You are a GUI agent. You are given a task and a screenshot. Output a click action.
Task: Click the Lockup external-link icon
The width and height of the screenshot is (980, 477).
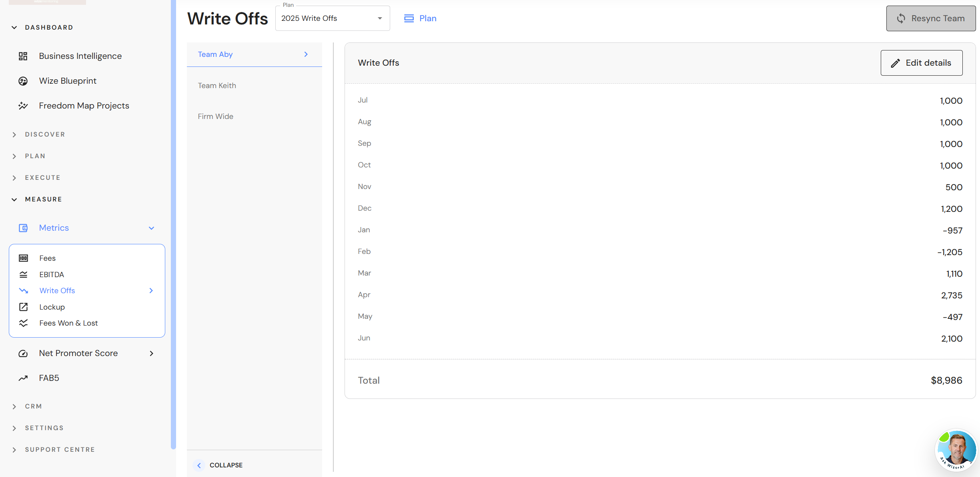[x=23, y=307]
